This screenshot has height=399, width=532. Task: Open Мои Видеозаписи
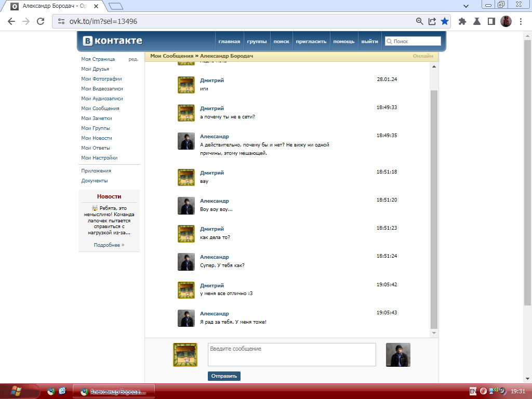[x=102, y=88]
